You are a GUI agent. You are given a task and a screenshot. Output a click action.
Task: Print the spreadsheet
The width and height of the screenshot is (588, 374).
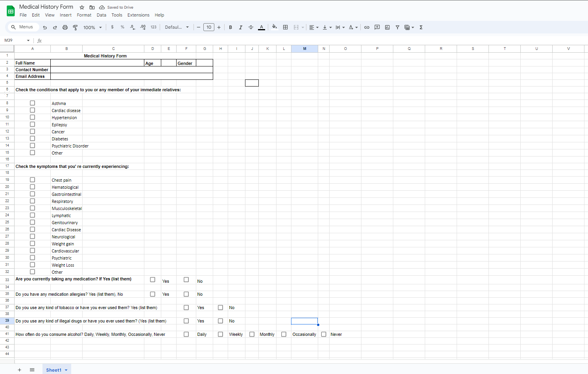tap(65, 27)
